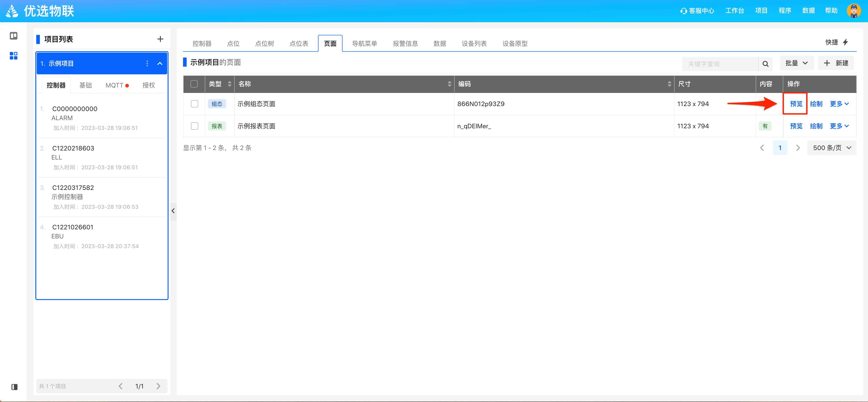
Task: Open the 快捷 lightning shortcuts
Action: point(837,42)
